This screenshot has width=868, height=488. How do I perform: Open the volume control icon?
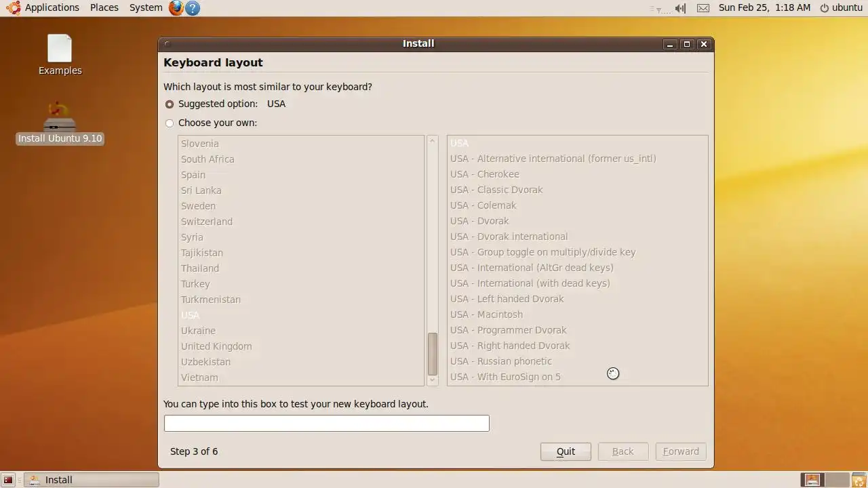(681, 8)
